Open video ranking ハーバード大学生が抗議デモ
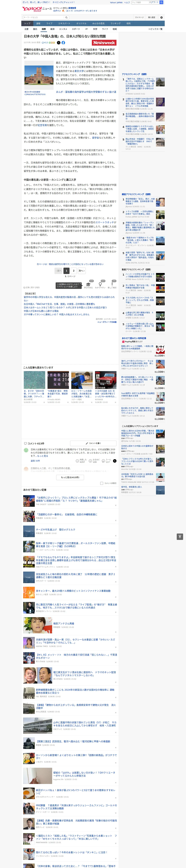This screenshot has width=186, height=868. [140, 275]
